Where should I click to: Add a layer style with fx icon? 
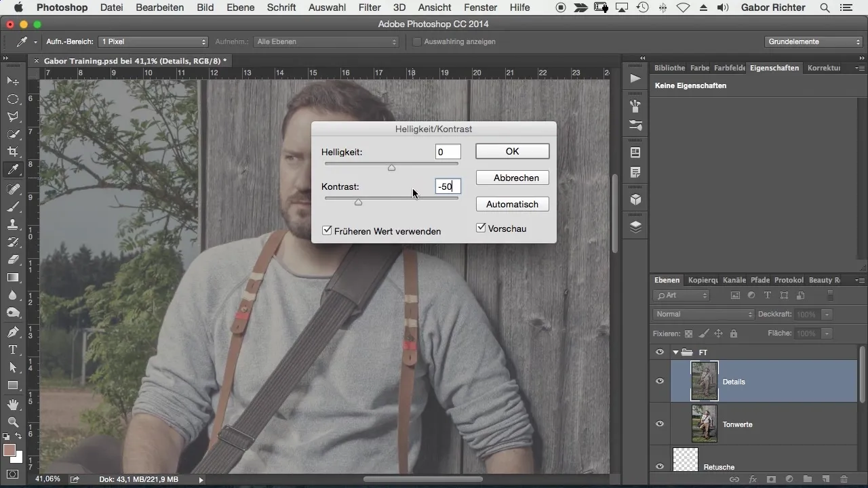(x=752, y=479)
